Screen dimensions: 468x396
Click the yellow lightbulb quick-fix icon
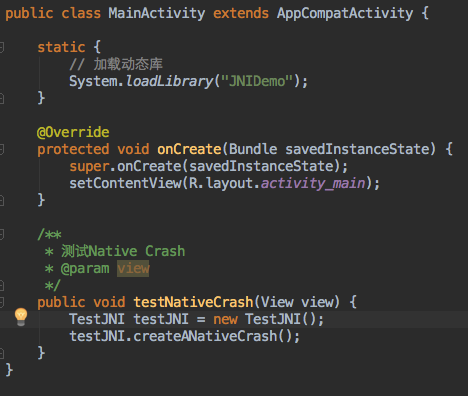coord(21,317)
